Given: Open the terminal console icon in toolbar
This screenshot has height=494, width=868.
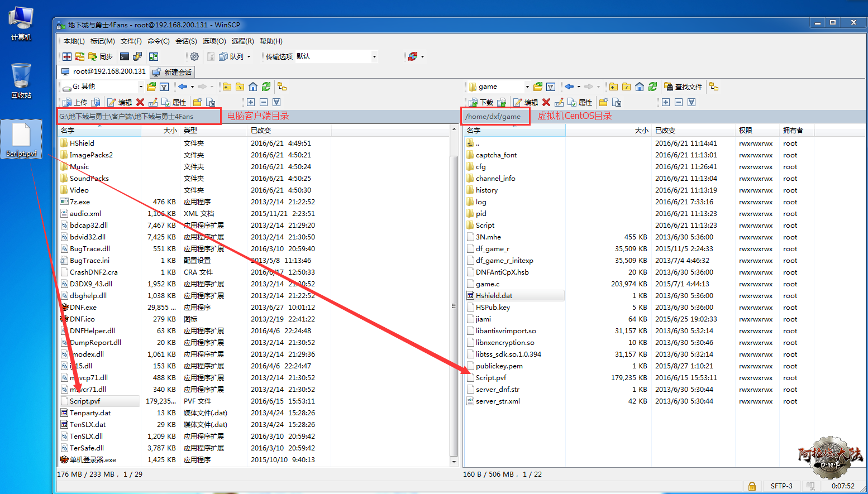Looking at the screenshot, I should click(125, 56).
